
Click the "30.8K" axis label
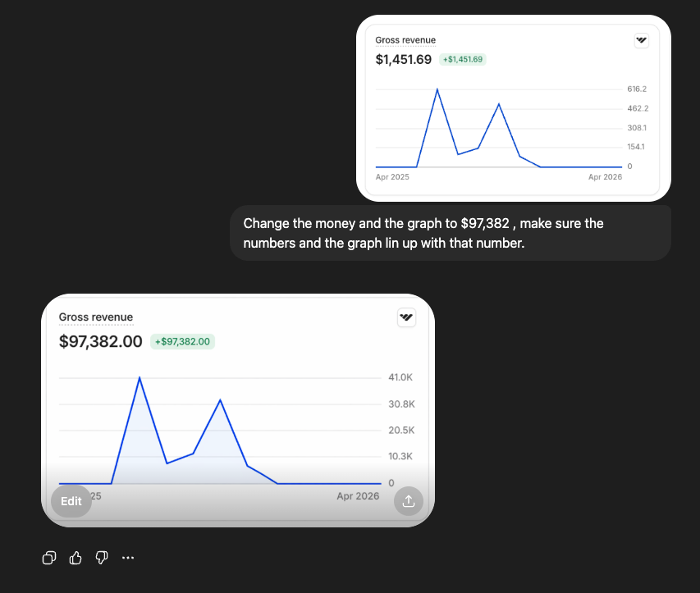[401, 404]
